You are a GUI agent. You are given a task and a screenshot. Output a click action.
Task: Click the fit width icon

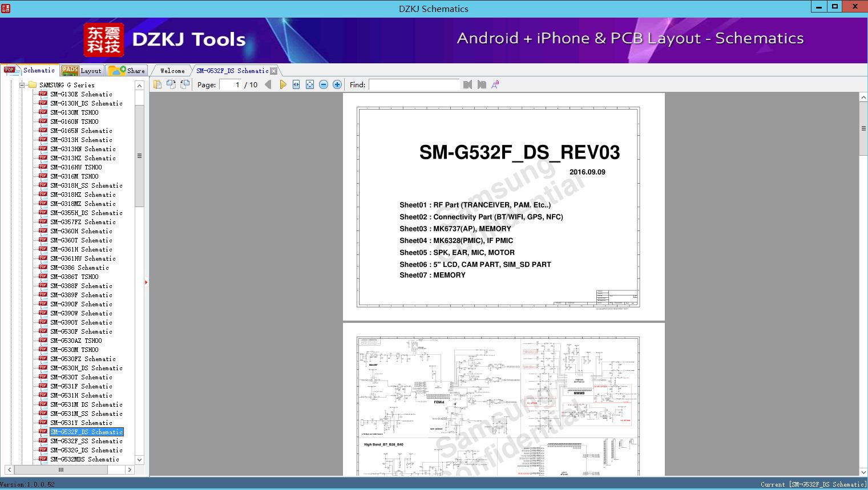coord(296,84)
